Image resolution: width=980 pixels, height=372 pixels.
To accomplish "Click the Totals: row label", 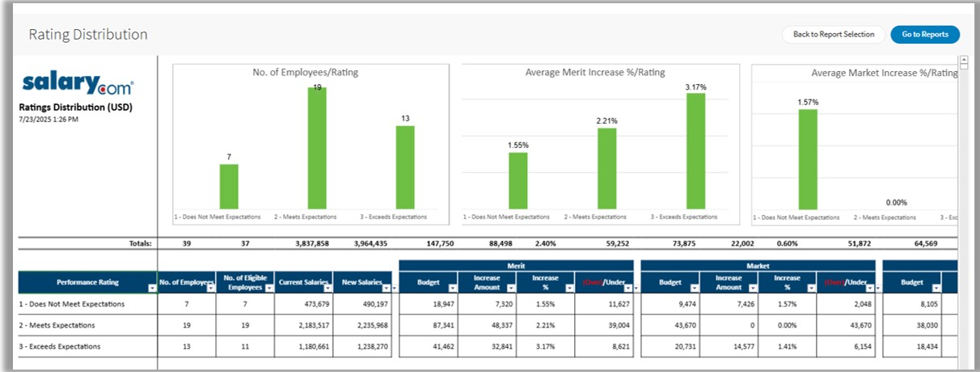I will click(141, 243).
